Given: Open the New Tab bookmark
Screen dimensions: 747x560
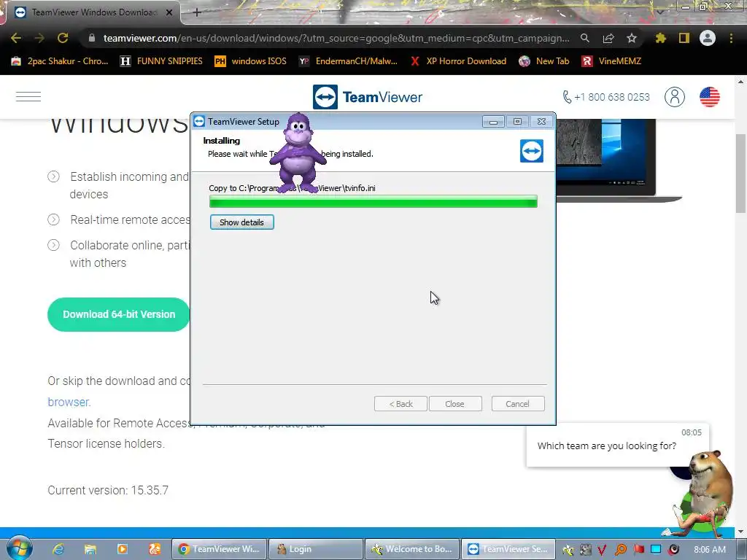Looking at the screenshot, I should [x=544, y=61].
